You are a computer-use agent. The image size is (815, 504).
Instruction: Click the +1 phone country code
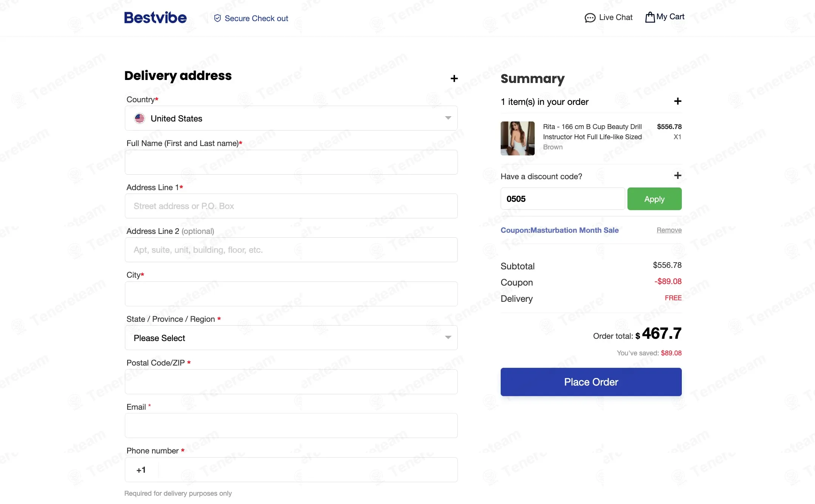tap(141, 470)
